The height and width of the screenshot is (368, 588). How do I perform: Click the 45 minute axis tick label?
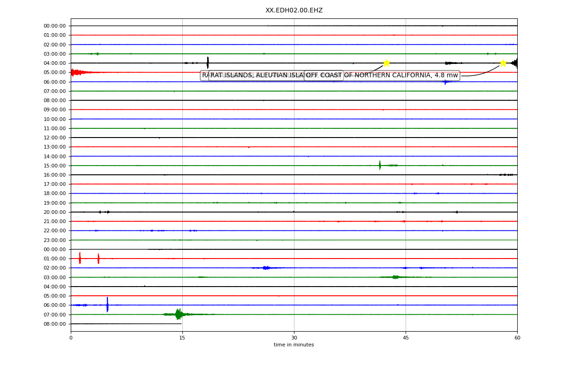pyautogui.click(x=406, y=338)
